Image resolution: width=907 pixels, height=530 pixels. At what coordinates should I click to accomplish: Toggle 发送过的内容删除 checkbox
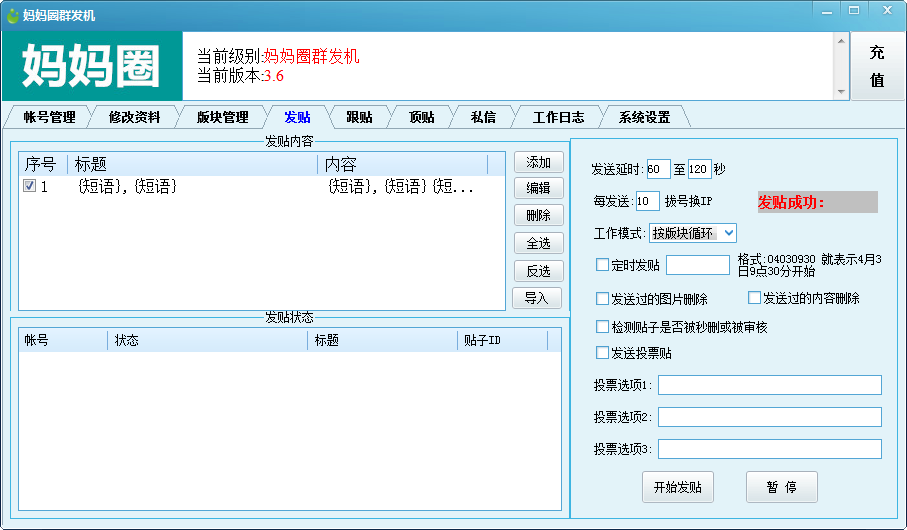pyautogui.click(x=754, y=297)
